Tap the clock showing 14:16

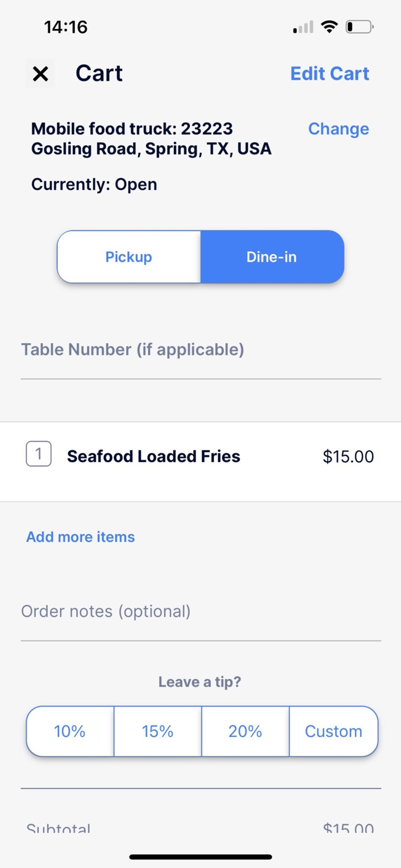(65, 26)
